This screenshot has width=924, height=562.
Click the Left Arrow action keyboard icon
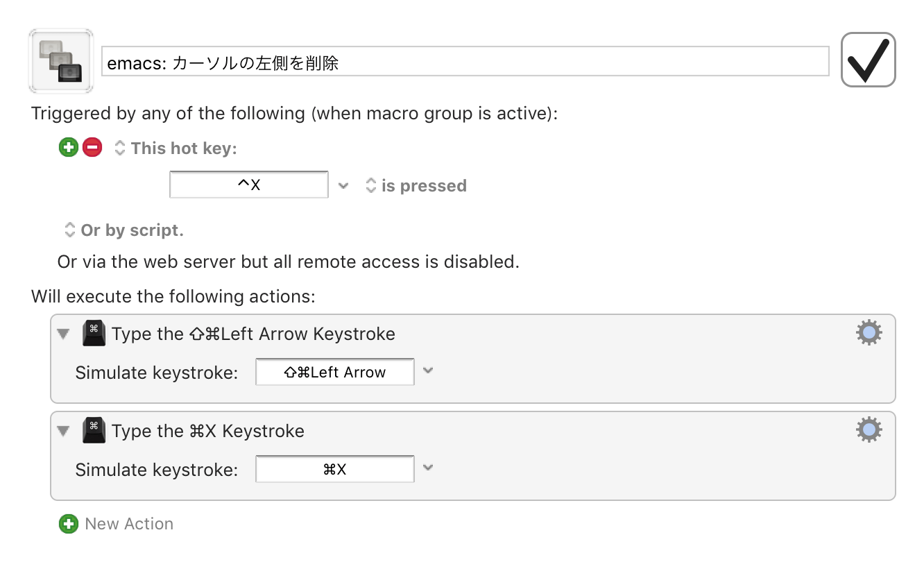point(94,333)
